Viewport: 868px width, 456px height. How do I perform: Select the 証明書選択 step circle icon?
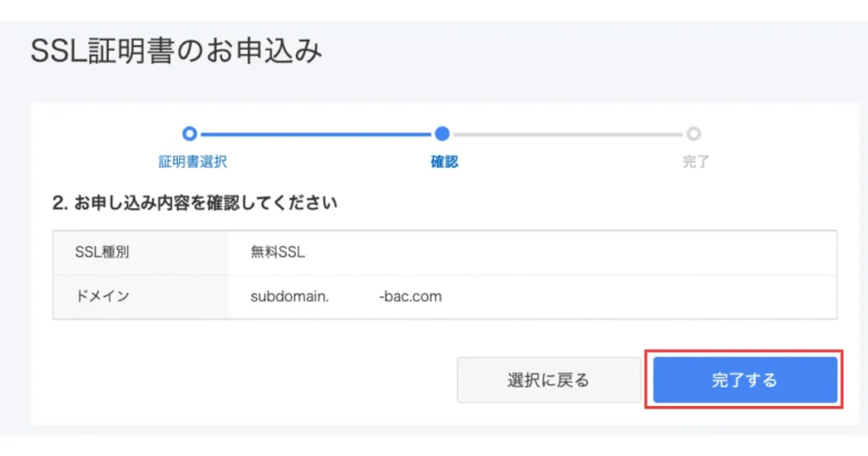point(189,133)
